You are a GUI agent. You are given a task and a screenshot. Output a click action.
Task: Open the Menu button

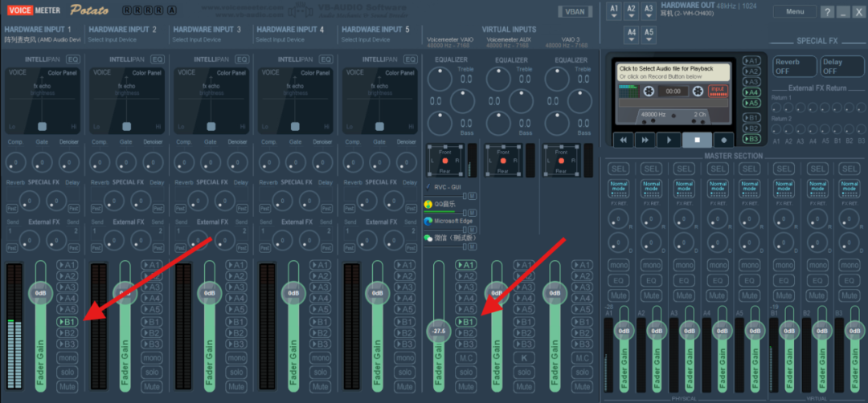point(794,12)
